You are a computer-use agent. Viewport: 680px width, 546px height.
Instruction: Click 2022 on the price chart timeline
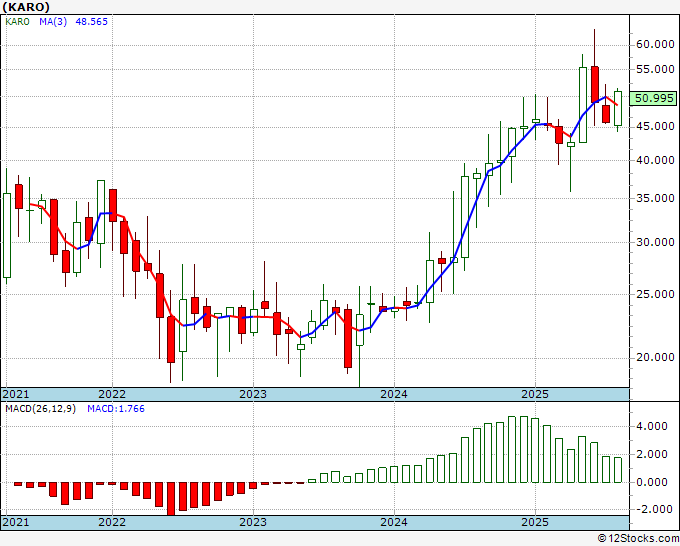112,394
